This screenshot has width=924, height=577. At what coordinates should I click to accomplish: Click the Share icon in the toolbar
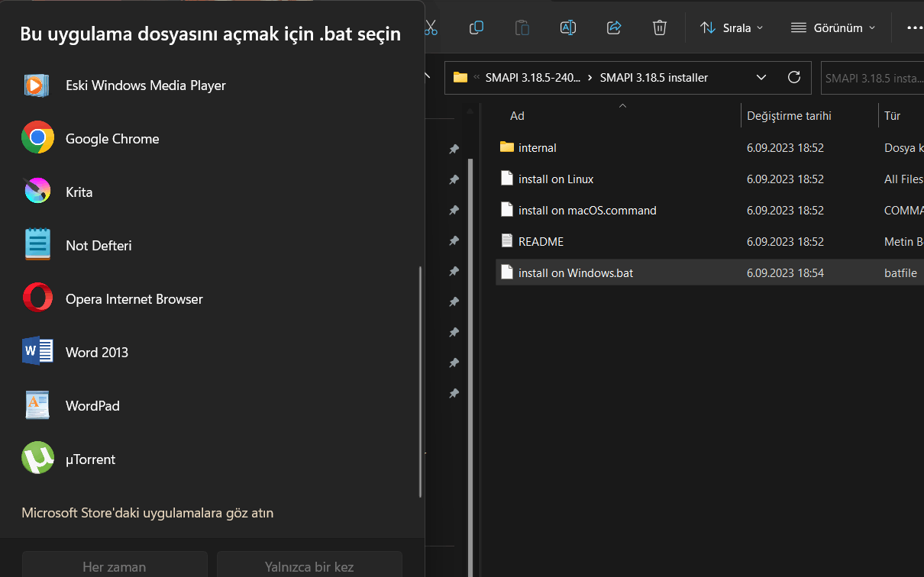(614, 27)
